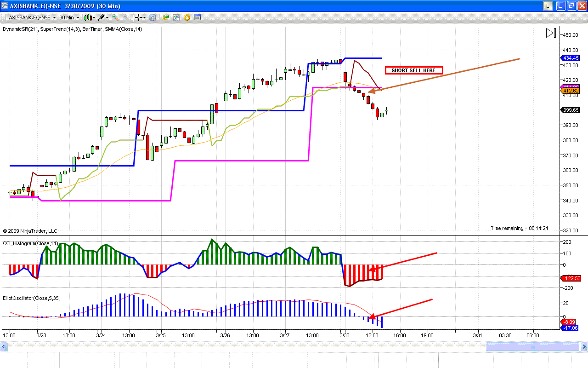
Task: Click the 3/23 date on time axis
Action: pos(41,335)
